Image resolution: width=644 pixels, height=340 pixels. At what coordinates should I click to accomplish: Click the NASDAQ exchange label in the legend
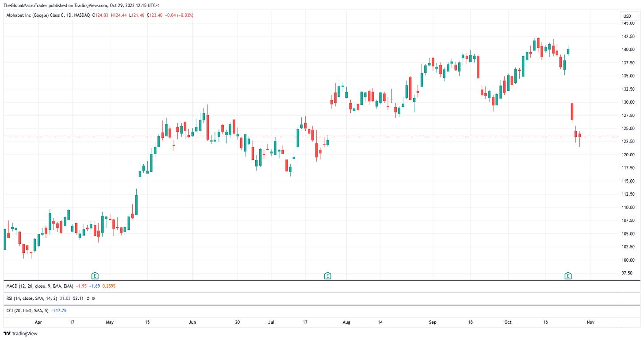click(x=83, y=15)
